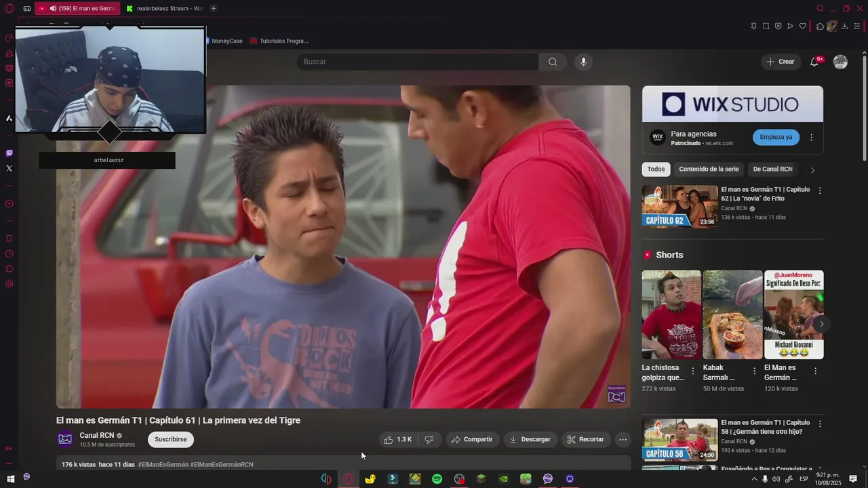
Task: Take a snapshot with the screenshot icon
Action: 766,26
